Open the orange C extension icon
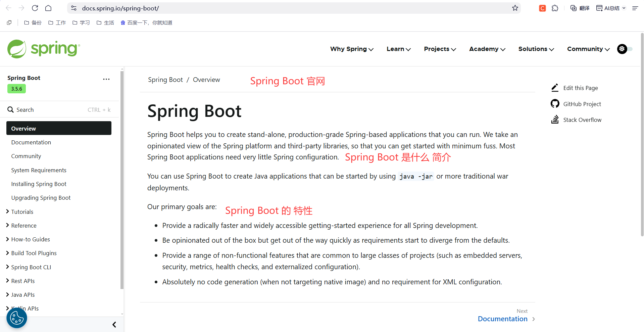 tap(542, 8)
